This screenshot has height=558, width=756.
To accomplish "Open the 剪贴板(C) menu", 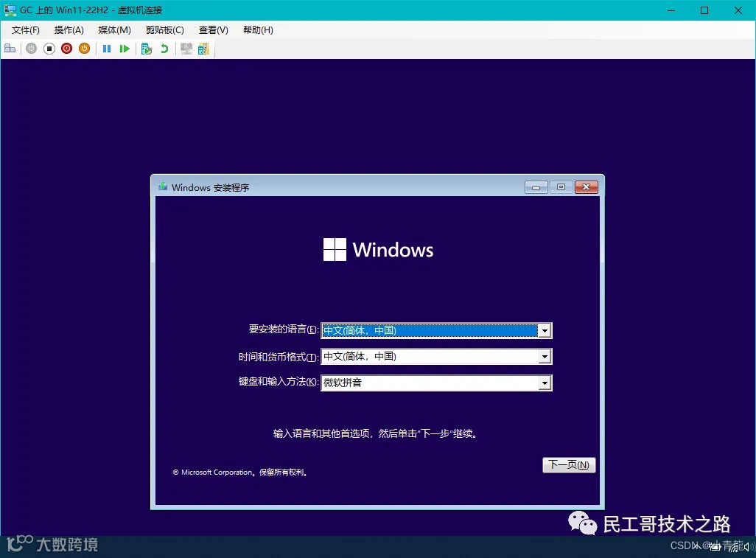I will [x=165, y=30].
